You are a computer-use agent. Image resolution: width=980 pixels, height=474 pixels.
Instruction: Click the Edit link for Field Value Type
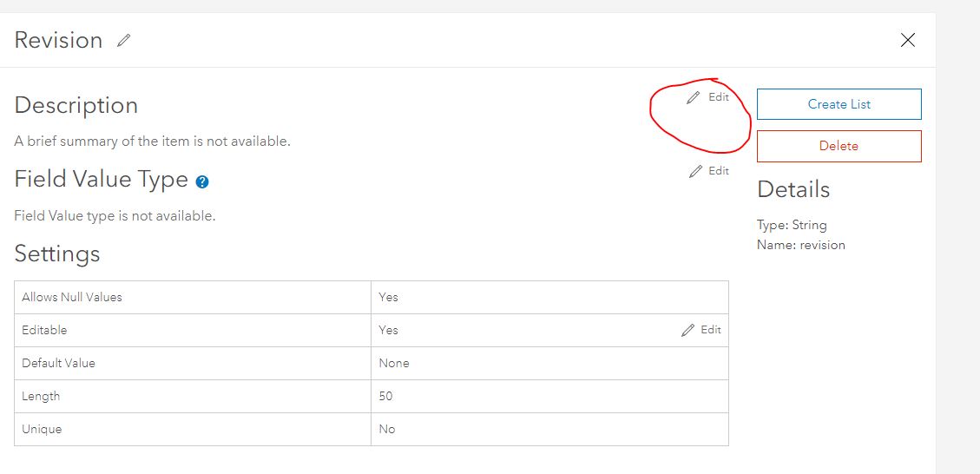click(719, 171)
